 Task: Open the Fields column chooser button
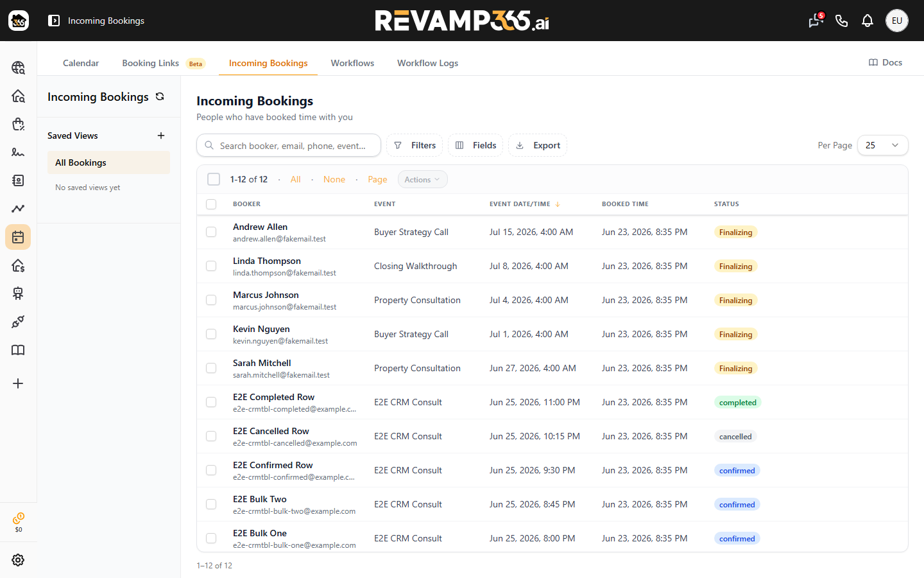pos(475,145)
